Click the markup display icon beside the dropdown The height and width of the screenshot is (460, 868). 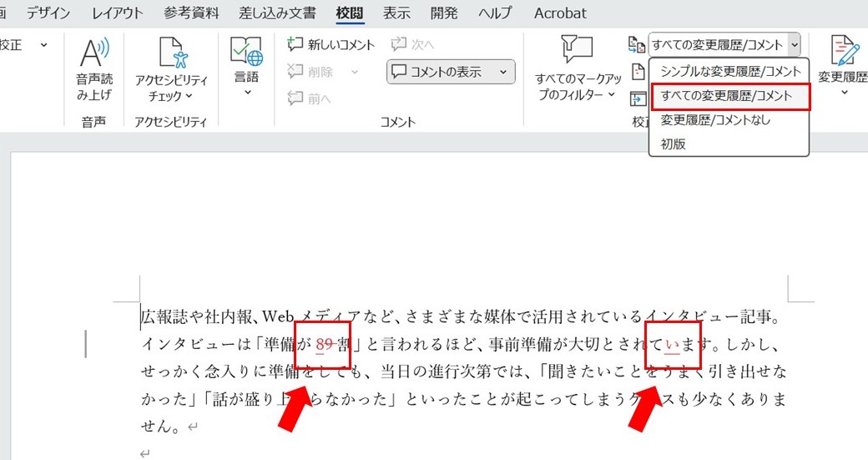pyautogui.click(x=637, y=45)
